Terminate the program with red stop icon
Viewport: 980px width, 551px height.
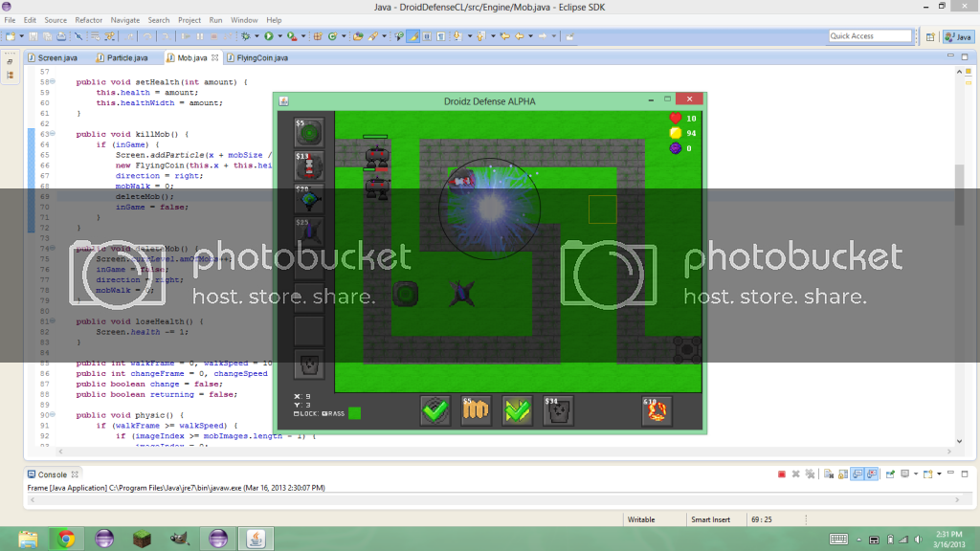[781, 474]
